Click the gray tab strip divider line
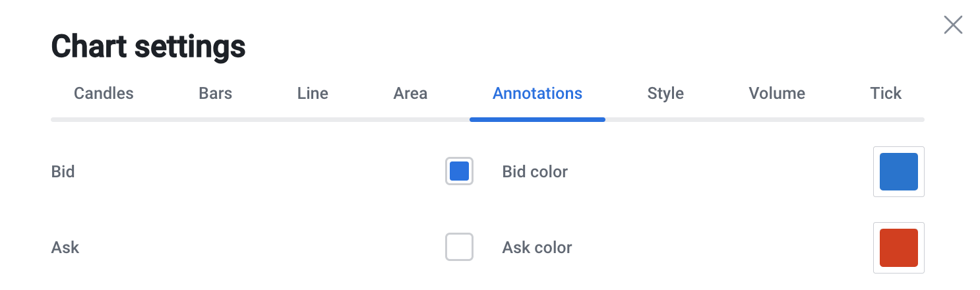The width and height of the screenshot is (980, 290). click(x=264, y=119)
